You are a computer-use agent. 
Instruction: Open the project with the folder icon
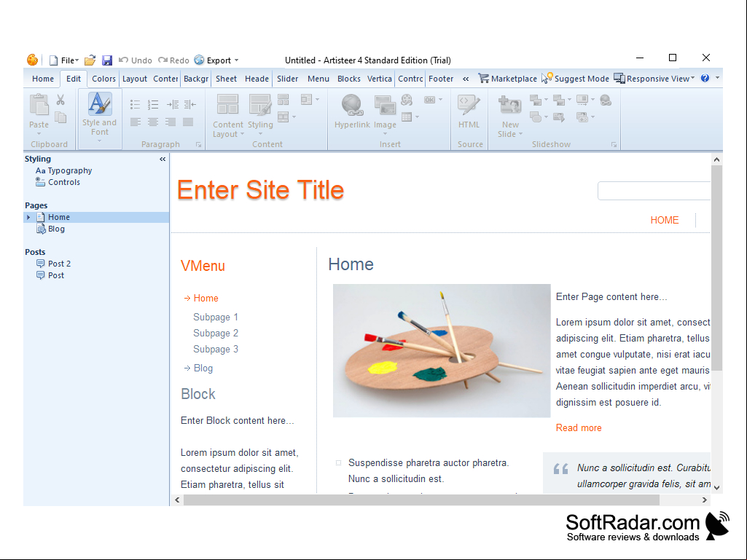90,60
